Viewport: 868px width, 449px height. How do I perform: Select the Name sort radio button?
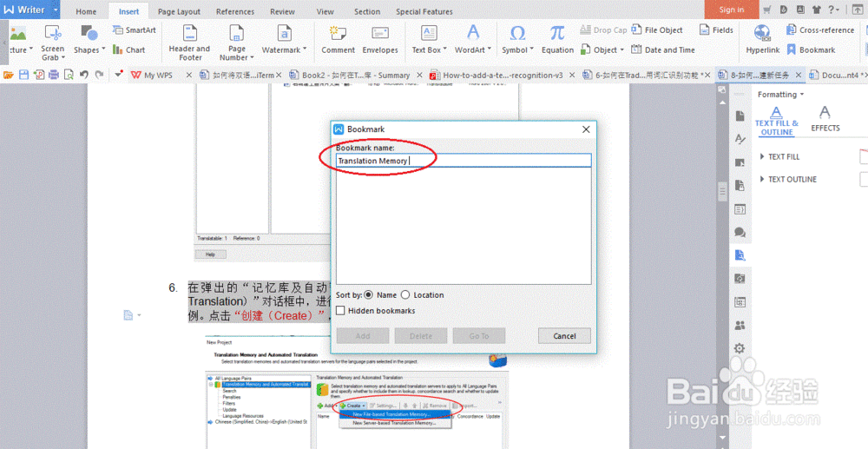click(368, 295)
